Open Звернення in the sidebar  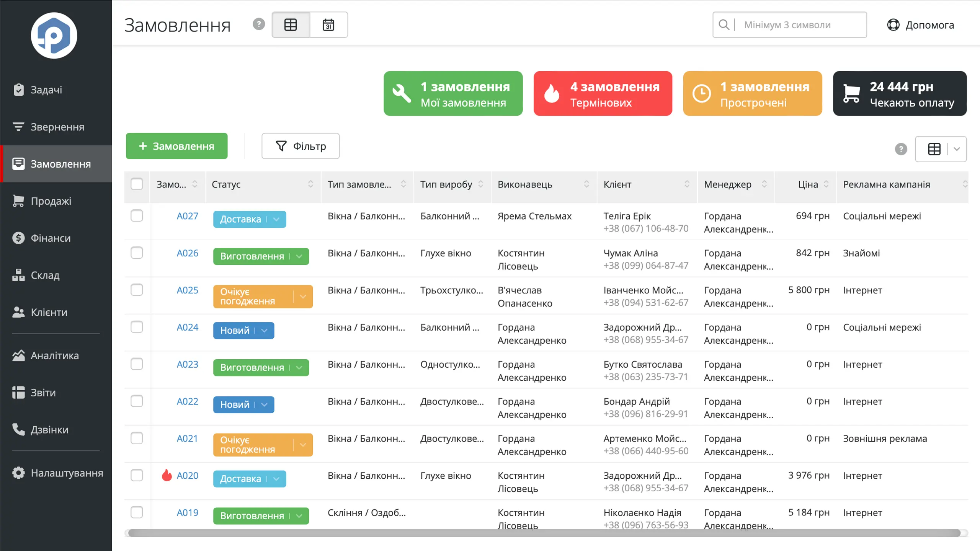[56, 127]
